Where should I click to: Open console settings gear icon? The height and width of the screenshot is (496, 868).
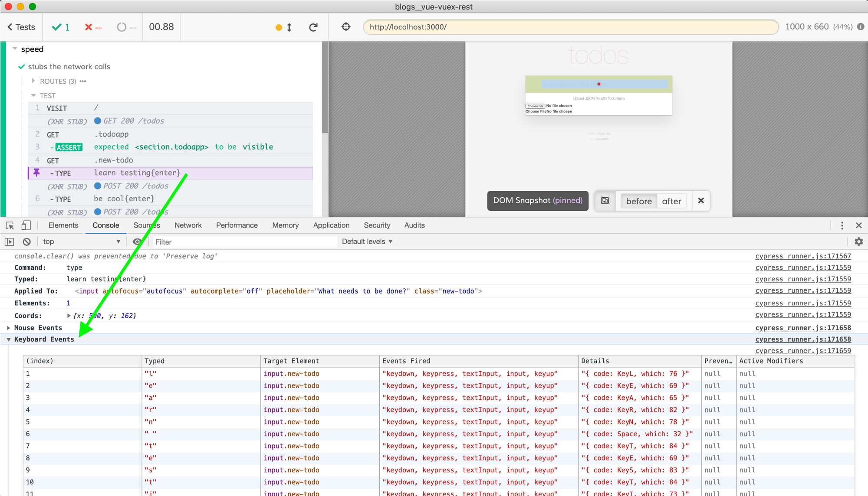[x=858, y=241]
